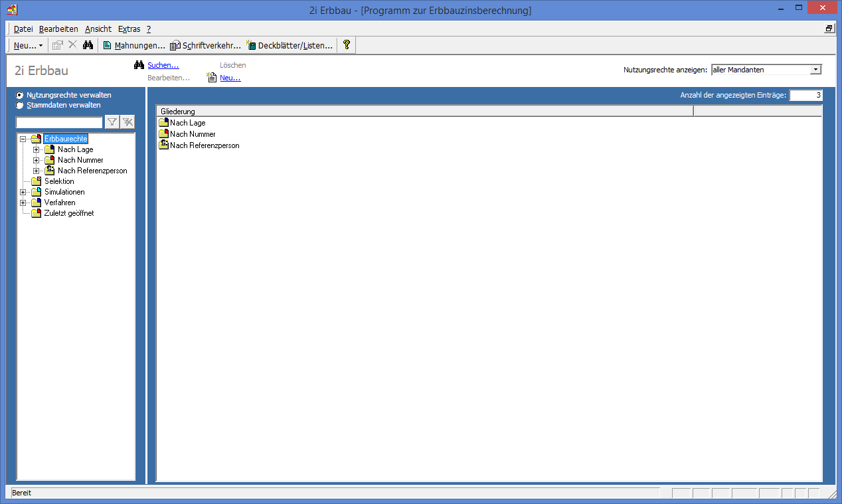Click the Suchen... link

click(x=163, y=65)
